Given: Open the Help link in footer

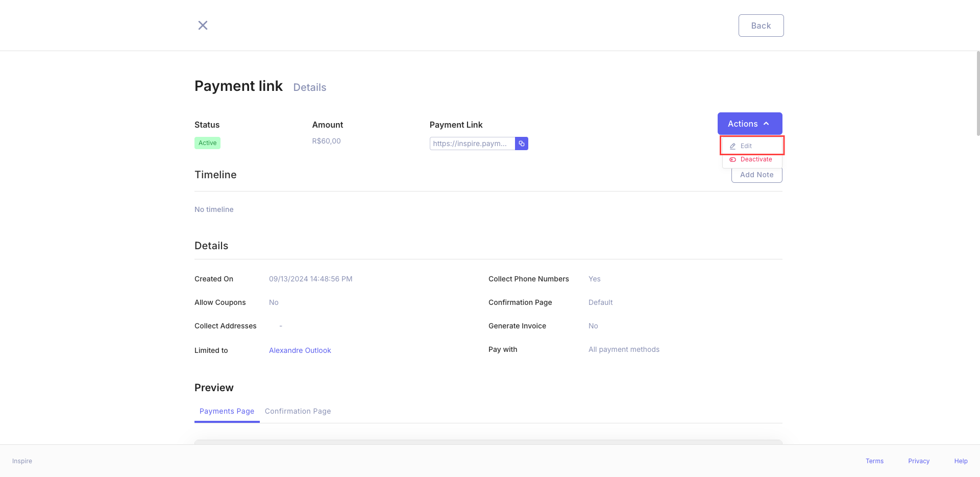Looking at the screenshot, I should 961,461.
